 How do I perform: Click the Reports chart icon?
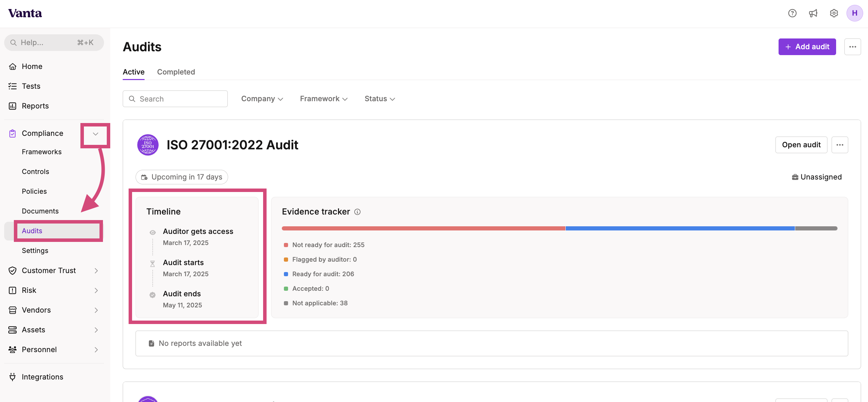(12, 106)
